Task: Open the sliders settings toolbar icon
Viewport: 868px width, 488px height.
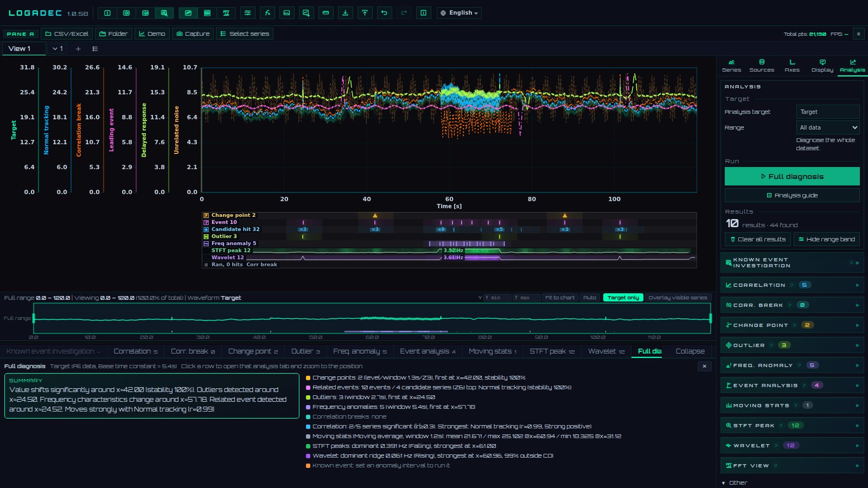Action: point(247,13)
